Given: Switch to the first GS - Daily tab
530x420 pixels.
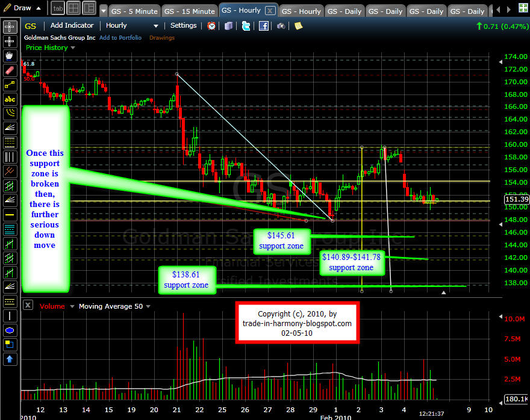Looking at the screenshot, I should [x=344, y=11].
